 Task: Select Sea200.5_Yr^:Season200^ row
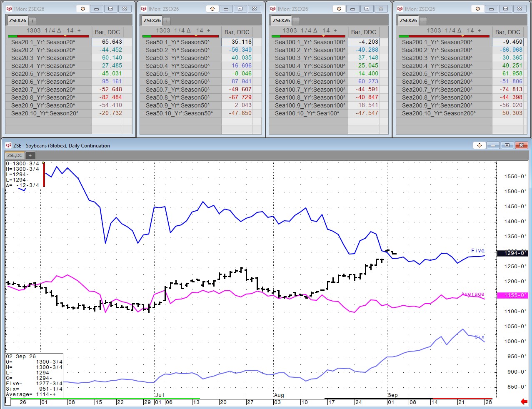point(445,74)
